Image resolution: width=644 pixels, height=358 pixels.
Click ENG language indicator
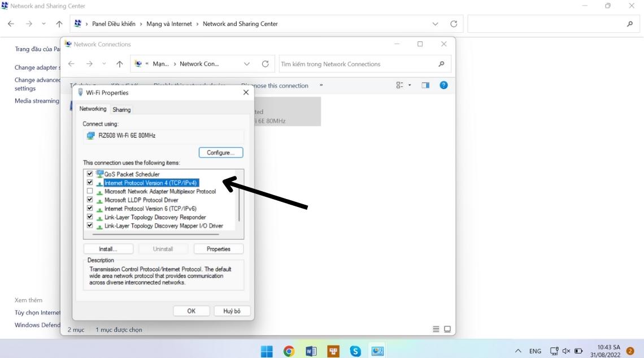coord(535,351)
